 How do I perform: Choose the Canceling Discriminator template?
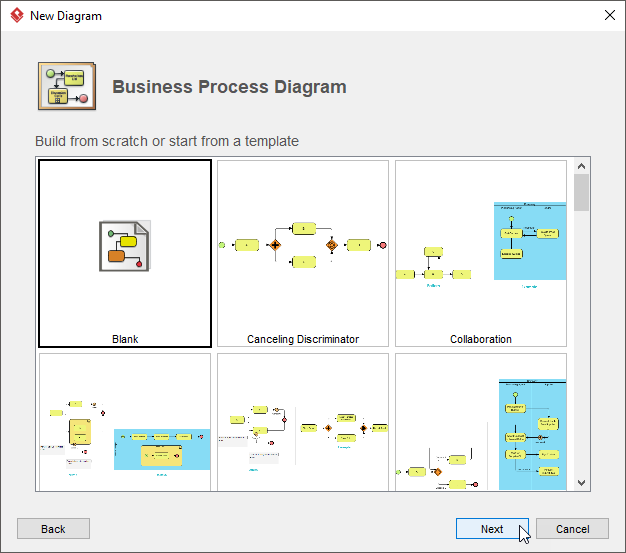tap(303, 254)
